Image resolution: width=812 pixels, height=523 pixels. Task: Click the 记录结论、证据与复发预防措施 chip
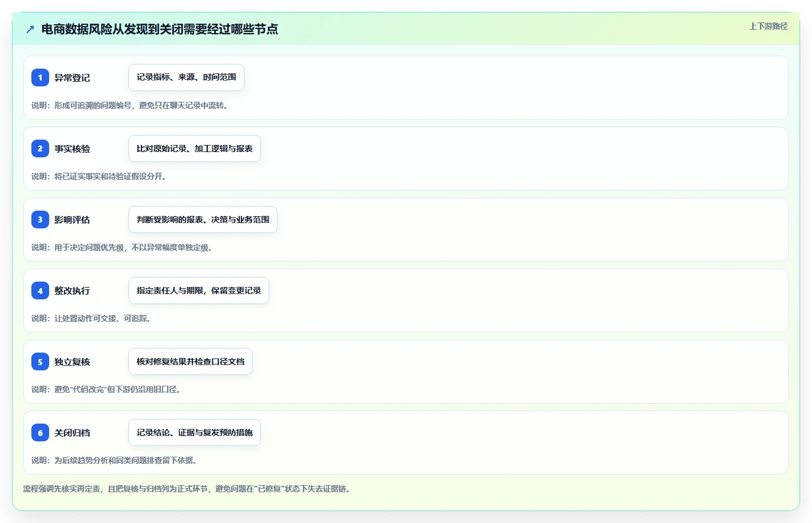[195, 432]
